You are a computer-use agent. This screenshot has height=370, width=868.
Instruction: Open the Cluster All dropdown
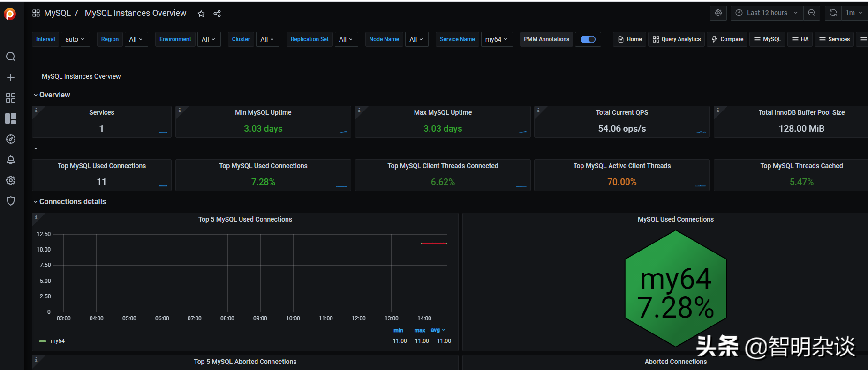pyautogui.click(x=267, y=39)
